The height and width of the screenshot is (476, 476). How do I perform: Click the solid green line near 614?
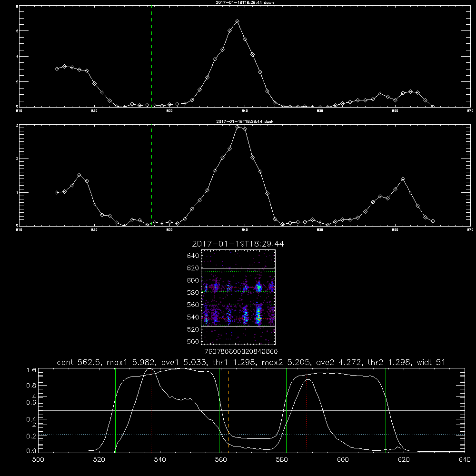click(386, 410)
